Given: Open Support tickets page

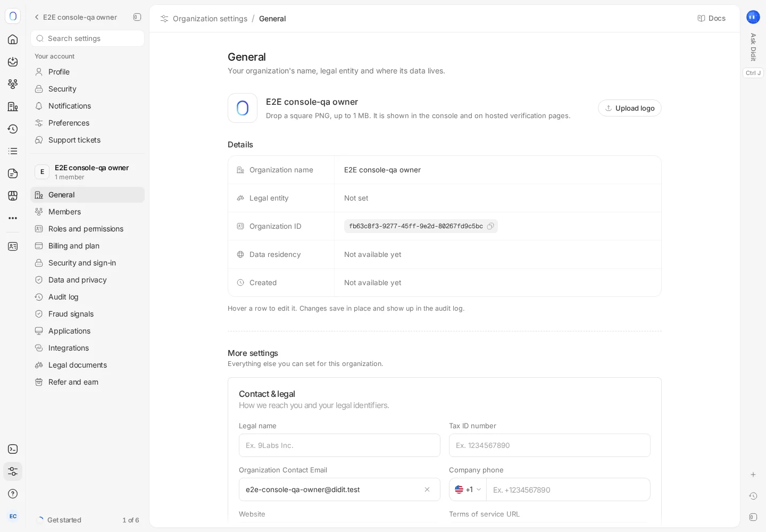Looking at the screenshot, I should (x=87, y=140).
